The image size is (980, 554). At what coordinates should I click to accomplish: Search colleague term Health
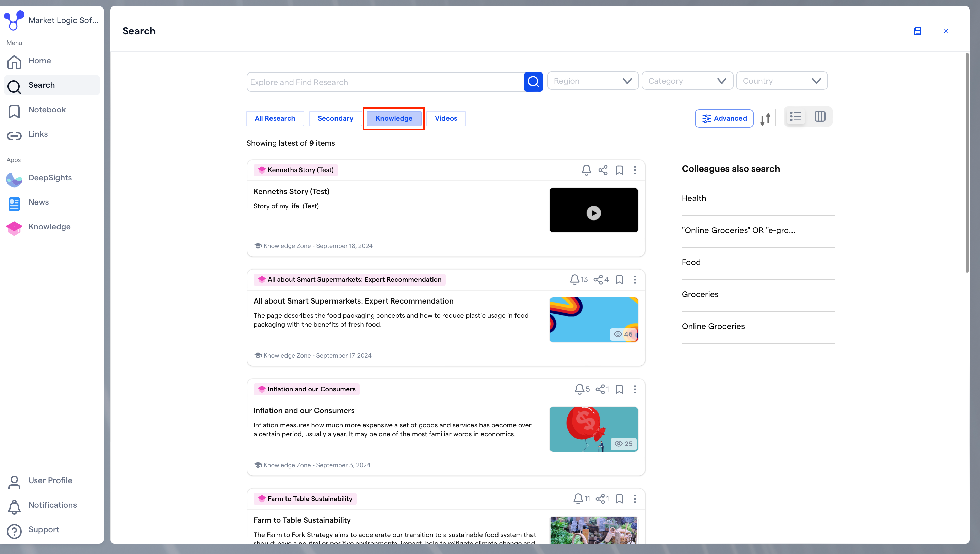tap(694, 199)
